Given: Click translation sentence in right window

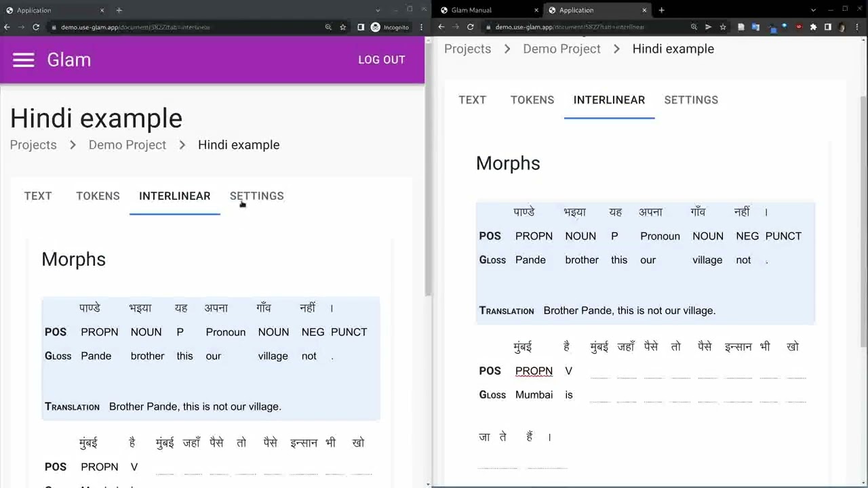Looking at the screenshot, I should pos(629,310).
